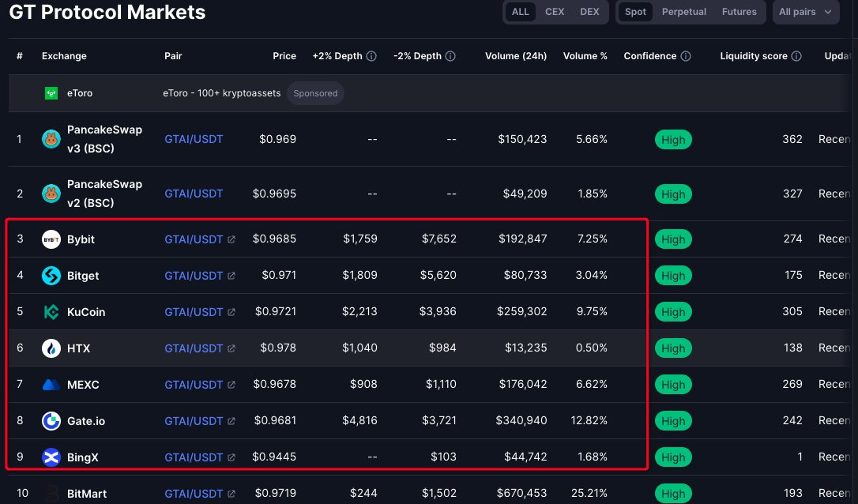Open GTAI/USDT pair link for Gate.io
Screen dimensions: 858x504
pyautogui.click(x=194, y=421)
